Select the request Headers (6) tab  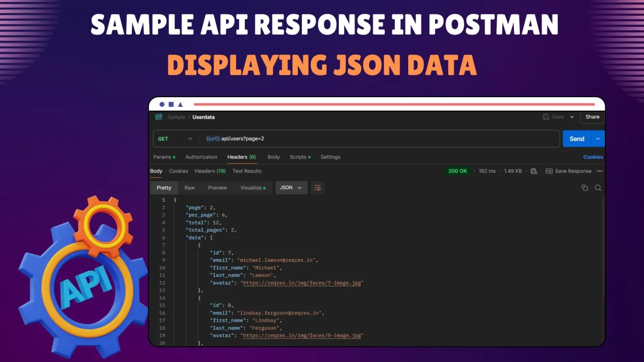[241, 157]
